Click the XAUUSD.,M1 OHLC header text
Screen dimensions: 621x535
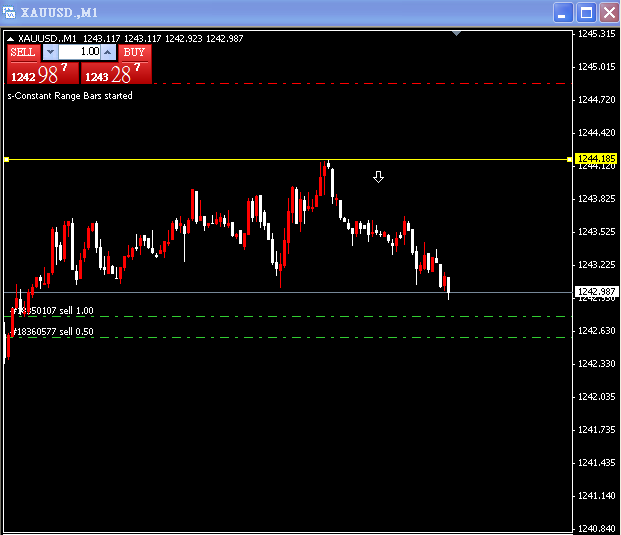pos(131,39)
